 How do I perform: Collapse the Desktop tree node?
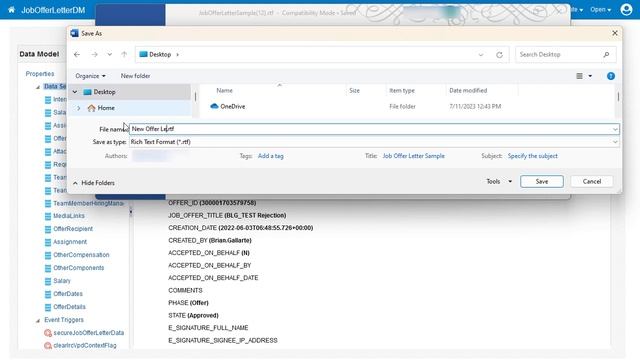75,92
